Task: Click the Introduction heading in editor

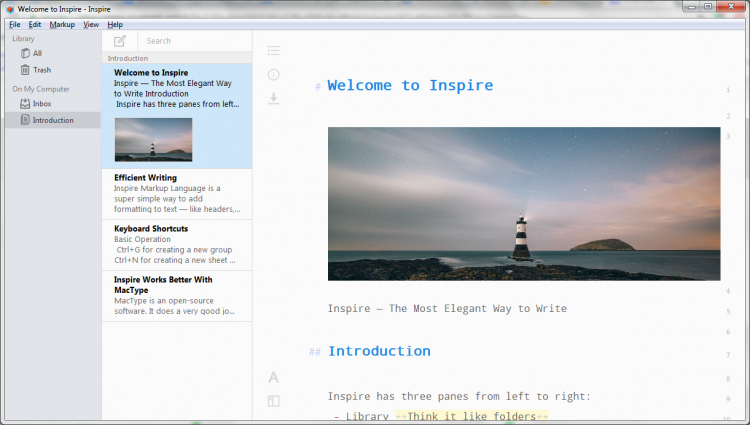Action: [379, 351]
